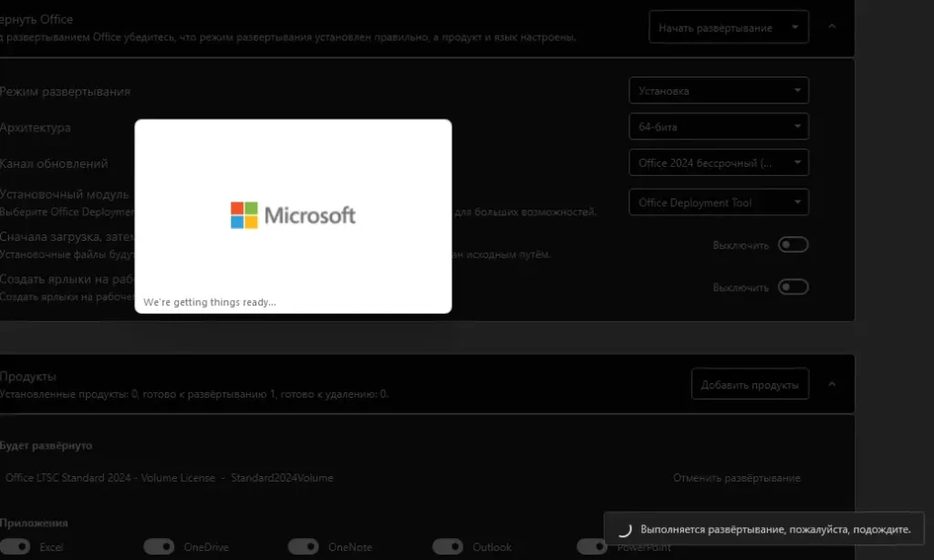Viewport: 934px width, 560px height.
Task: Collapse the Office deployment section chevron
Action: [x=832, y=27]
